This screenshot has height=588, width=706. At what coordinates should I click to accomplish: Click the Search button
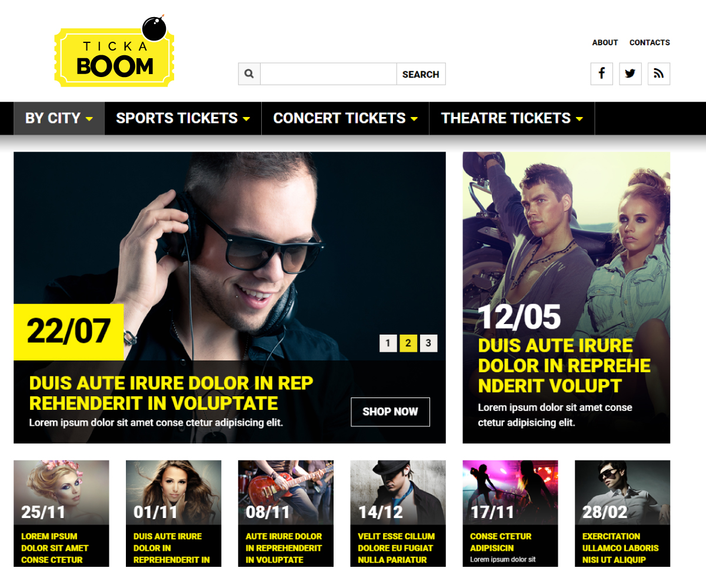tap(421, 74)
